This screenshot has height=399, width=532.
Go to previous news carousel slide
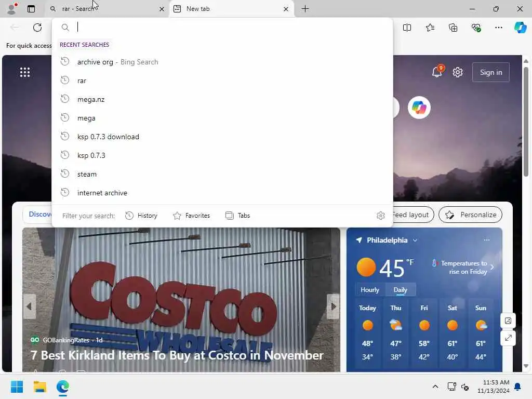tap(29, 307)
